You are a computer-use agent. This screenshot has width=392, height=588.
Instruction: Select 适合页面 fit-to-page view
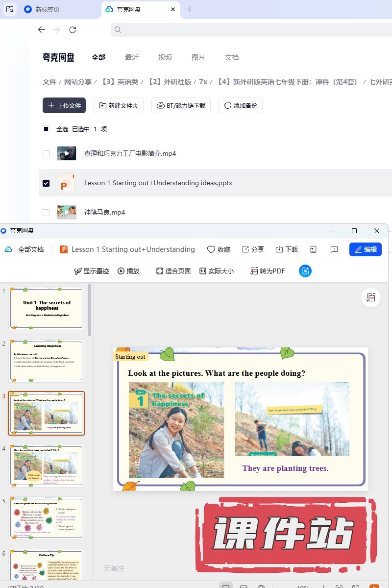(173, 271)
